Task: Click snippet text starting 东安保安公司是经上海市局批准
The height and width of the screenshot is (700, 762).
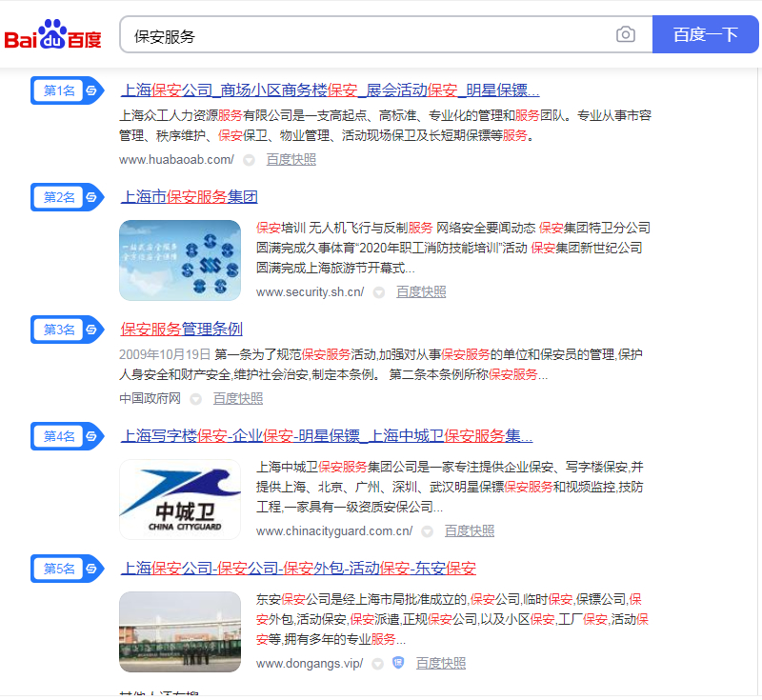Action: [x=452, y=620]
